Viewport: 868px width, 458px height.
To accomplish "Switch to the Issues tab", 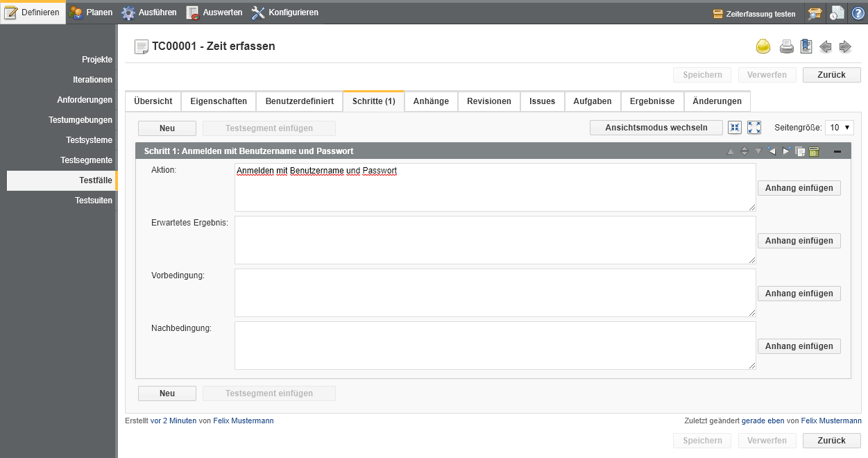I will (x=543, y=101).
